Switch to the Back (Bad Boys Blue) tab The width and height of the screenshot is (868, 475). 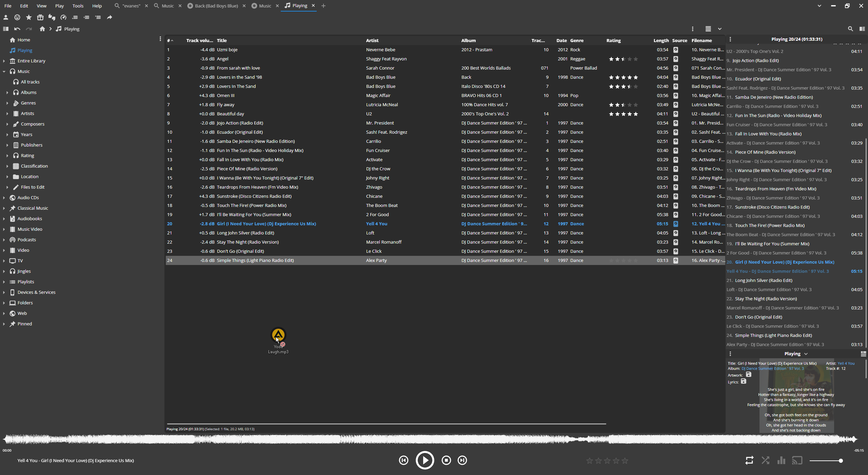pyautogui.click(x=216, y=6)
